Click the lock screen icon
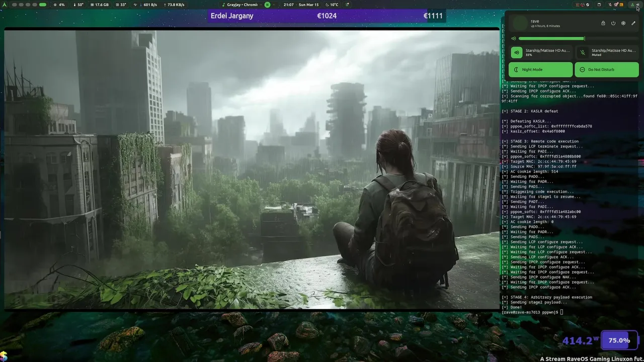644x362 pixels. tap(603, 23)
